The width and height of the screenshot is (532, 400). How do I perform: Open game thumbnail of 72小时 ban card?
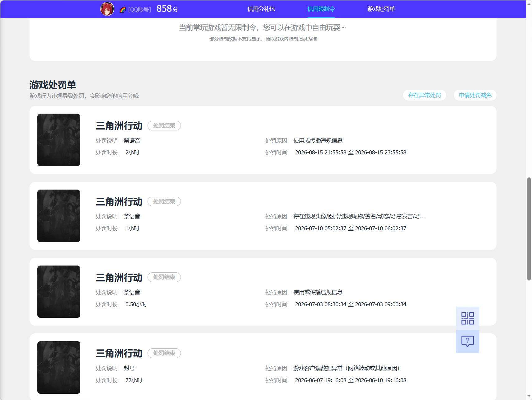pos(59,367)
